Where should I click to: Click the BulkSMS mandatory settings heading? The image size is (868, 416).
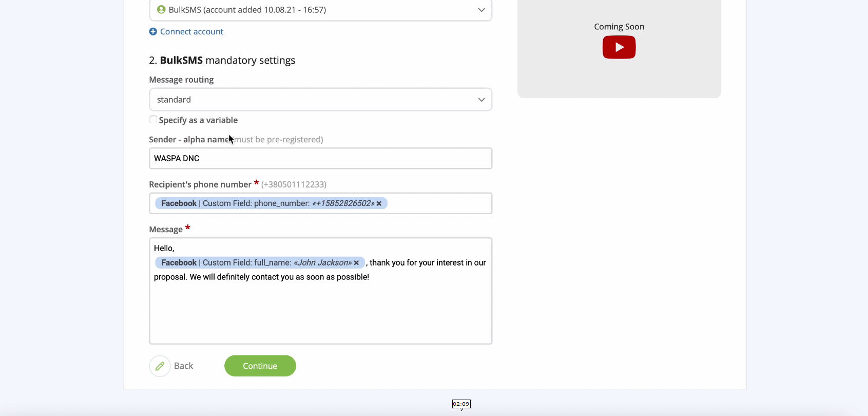222,61
